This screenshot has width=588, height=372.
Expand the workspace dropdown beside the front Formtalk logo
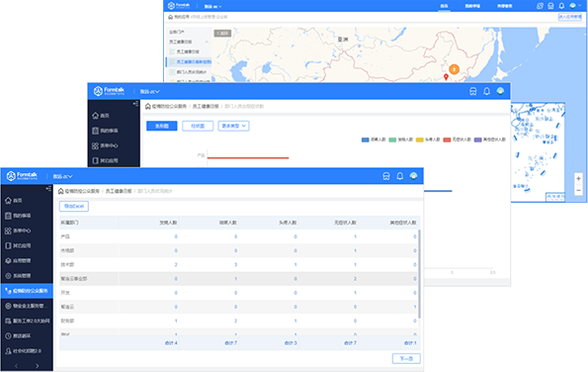pyautogui.click(x=62, y=176)
